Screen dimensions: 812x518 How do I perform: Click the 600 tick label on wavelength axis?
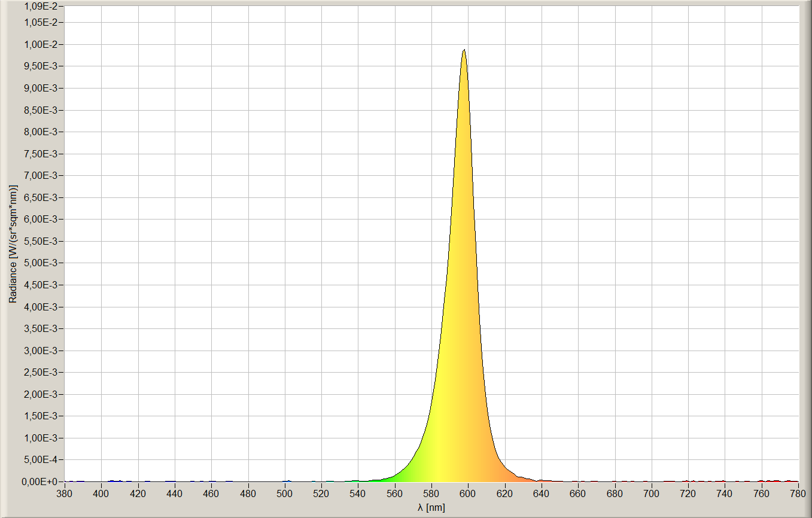[468, 493]
